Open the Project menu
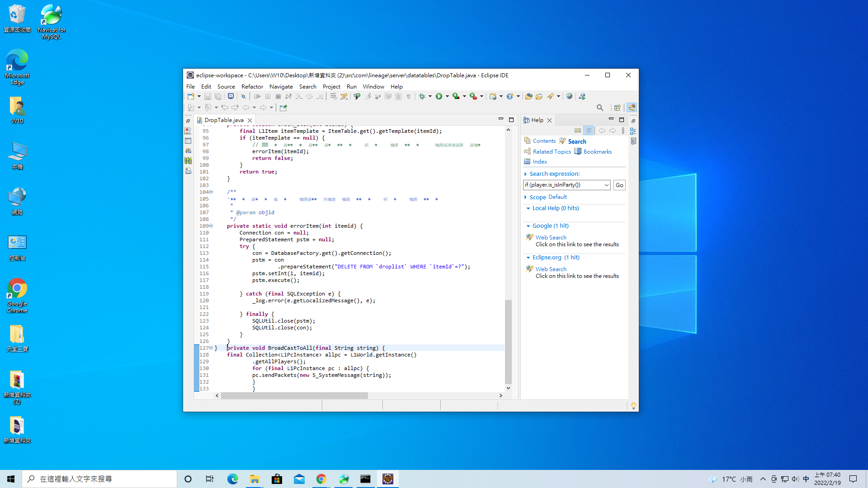Viewport: 868px width, 488px height. click(331, 86)
